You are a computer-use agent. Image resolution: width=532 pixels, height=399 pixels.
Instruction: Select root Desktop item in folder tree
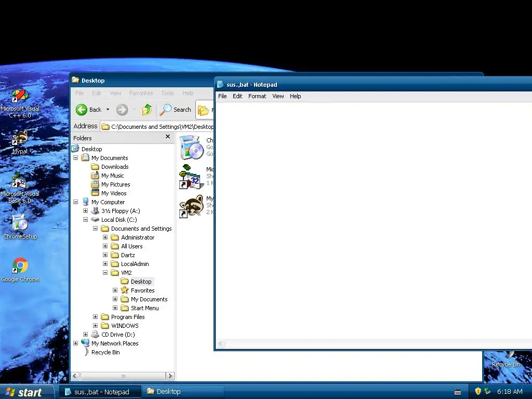(87, 149)
